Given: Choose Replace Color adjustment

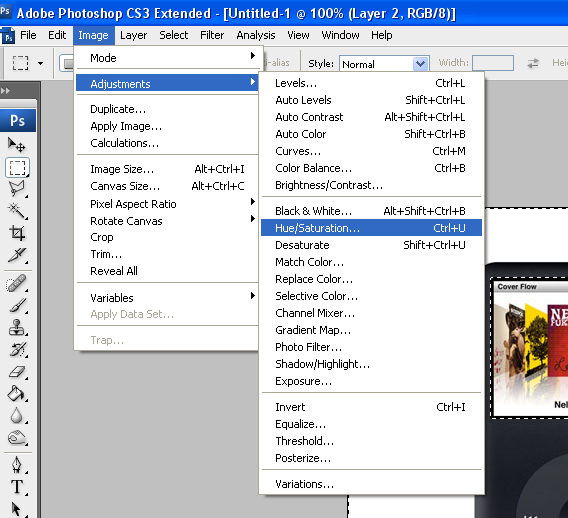Looking at the screenshot, I should click(371, 279).
